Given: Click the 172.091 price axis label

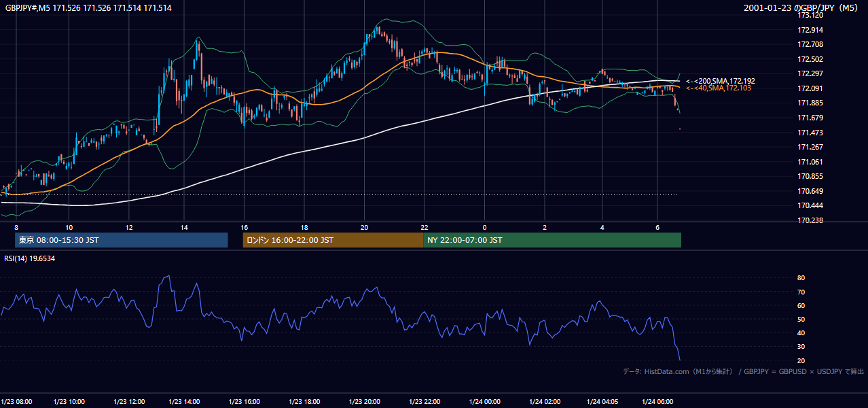Looking at the screenshot, I should pyautogui.click(x=810, y=88).
